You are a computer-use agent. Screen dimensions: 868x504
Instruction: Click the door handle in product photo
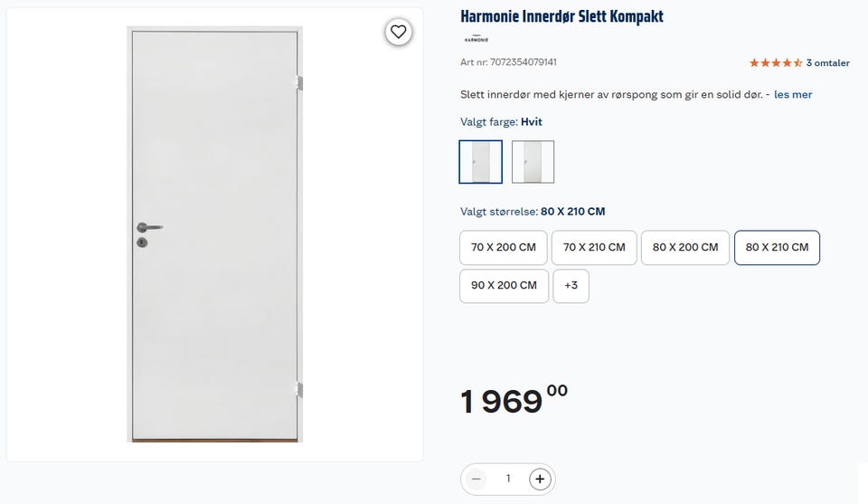(x=149, y=228)
